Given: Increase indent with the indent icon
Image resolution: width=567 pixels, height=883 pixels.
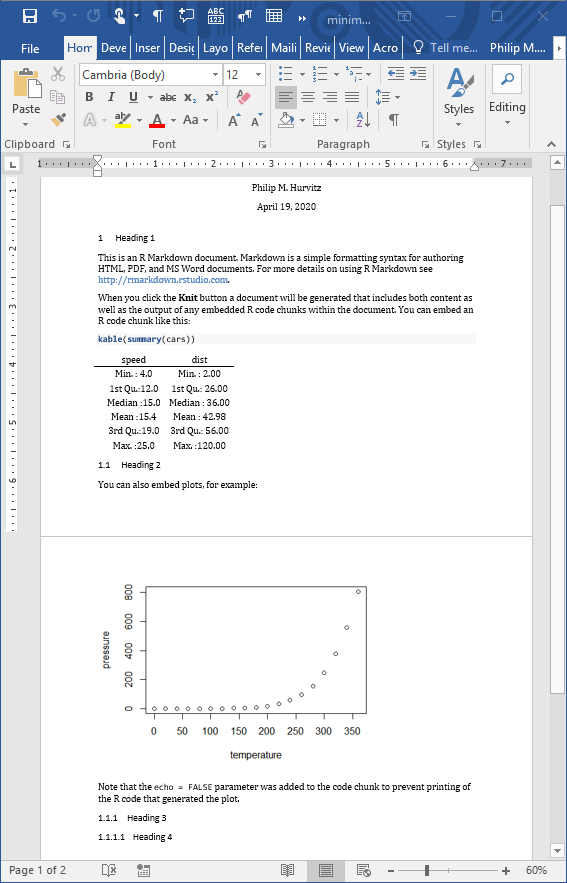Looking at the screenshot, I should pyautogui.click(x=418, y=74).
